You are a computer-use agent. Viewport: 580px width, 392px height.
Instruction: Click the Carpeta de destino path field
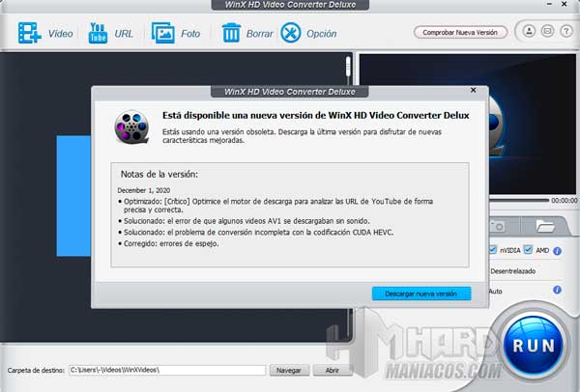[x=167, y=370]
